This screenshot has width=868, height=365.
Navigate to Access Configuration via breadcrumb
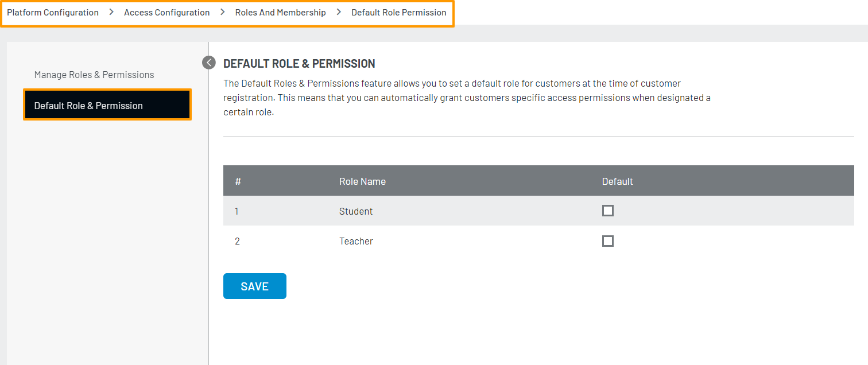tap(167, 12)
